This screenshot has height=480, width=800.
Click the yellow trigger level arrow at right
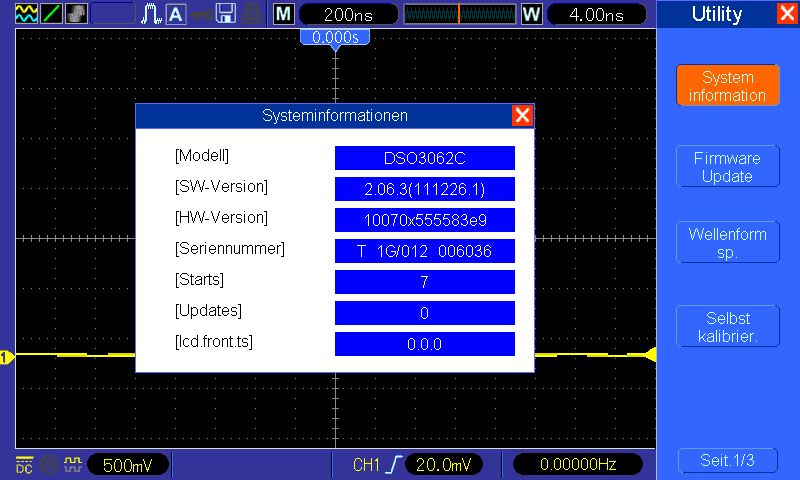pyautogui.click(x=650, y=355)
